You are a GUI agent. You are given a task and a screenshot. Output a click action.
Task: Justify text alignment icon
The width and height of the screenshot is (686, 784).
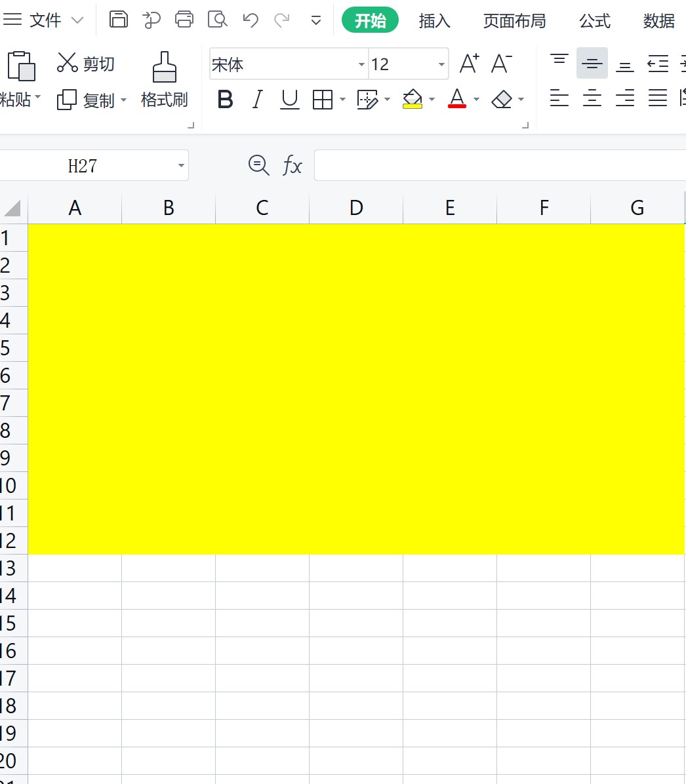coord(658,98)
